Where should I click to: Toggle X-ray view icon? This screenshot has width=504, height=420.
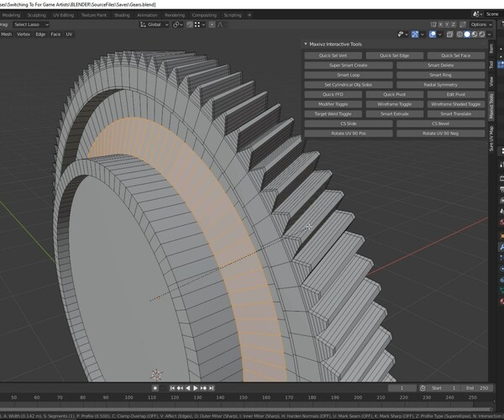(449, 34)
